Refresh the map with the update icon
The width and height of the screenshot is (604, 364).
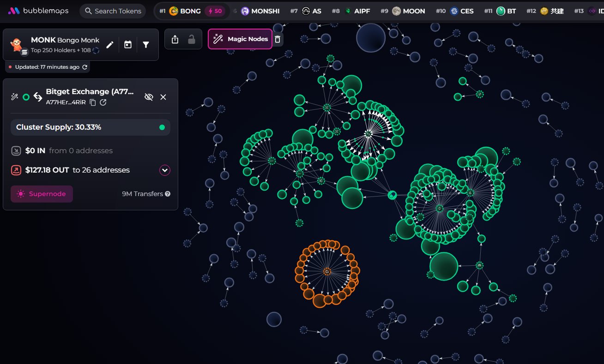point(85,67)
